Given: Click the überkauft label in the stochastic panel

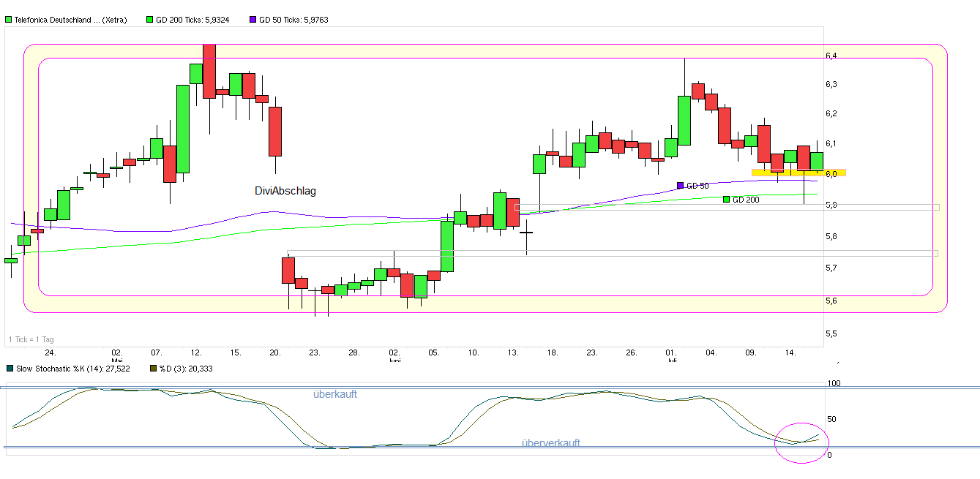Looking at the screenshot, I should tap(334, 393).
